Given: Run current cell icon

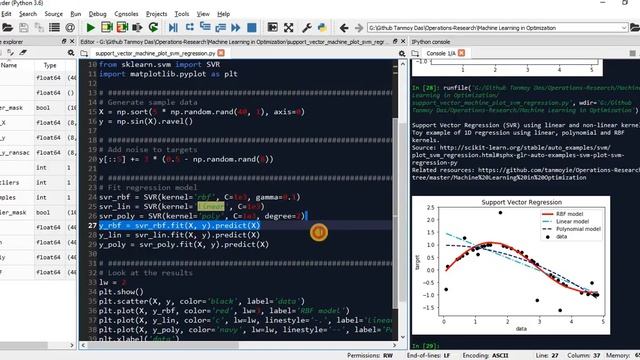Looking at the screenshot, I should [x=107, y=28].
